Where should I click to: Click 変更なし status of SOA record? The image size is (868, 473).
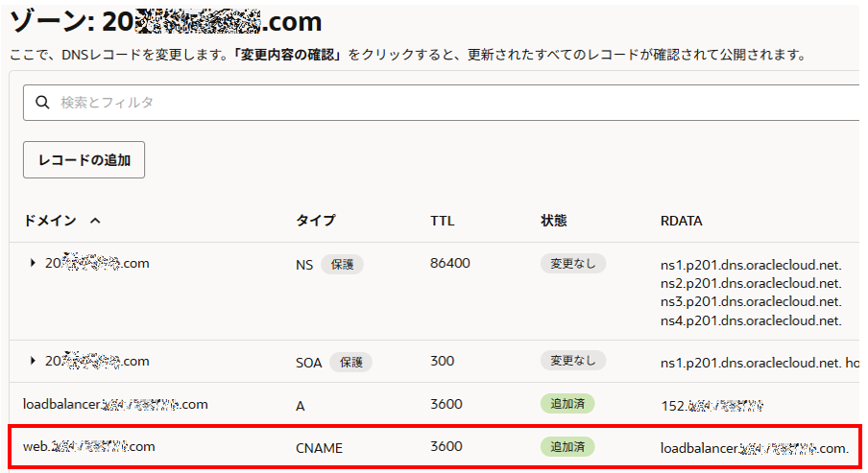(x=572, y=361)
